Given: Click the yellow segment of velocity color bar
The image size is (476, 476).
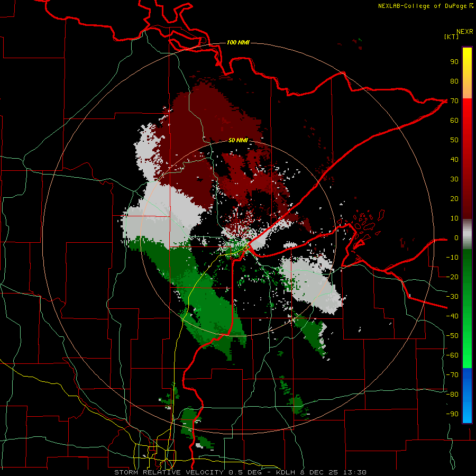Looking at the screenshot, I should 467,73.
